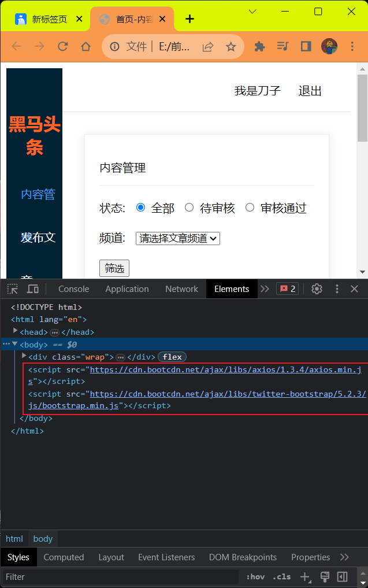Open the tab search chevron
The image size is (368, 588).
(252, 12)
